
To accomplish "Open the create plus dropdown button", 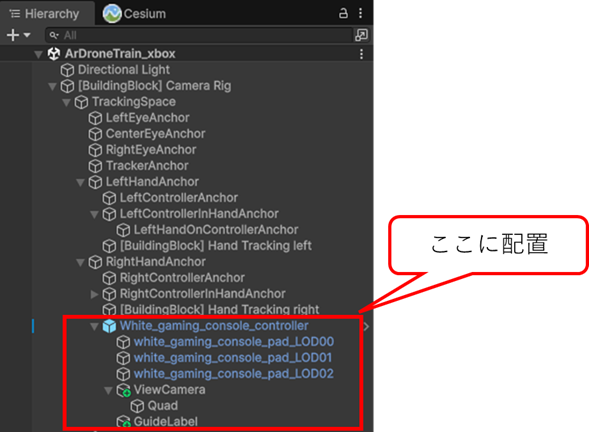I will point(18,35).
